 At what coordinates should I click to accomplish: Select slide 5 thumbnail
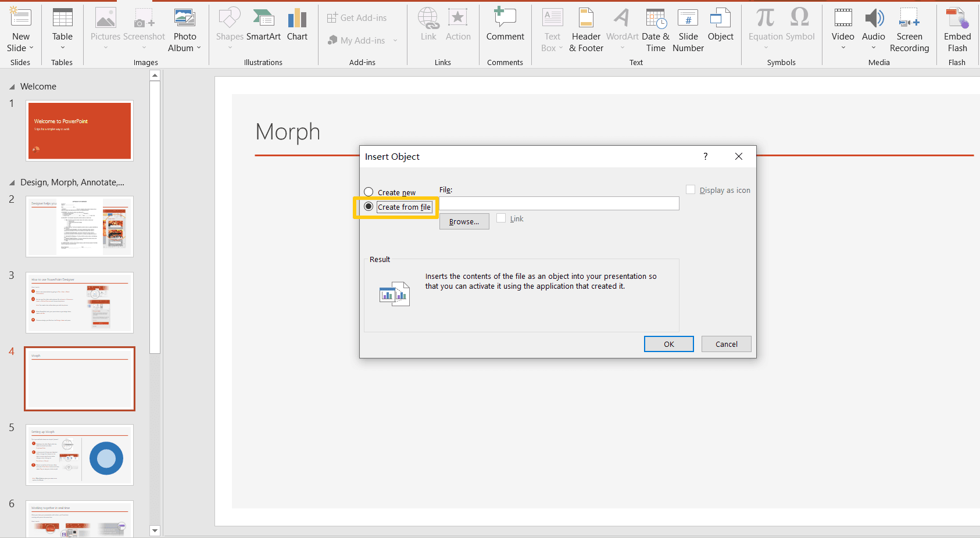pos(79,455)
